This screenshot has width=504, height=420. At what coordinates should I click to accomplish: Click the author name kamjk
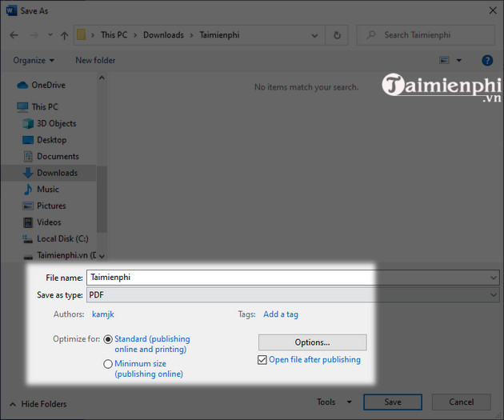pyautogui.click(x=103, y=314)
